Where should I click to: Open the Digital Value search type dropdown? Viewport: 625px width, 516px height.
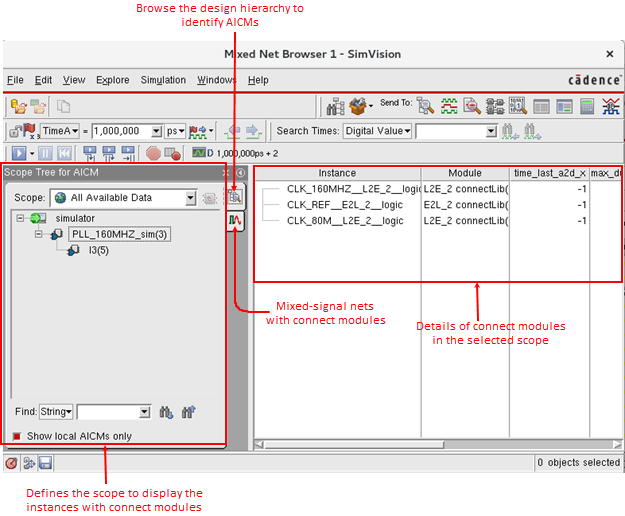[377, 131]
